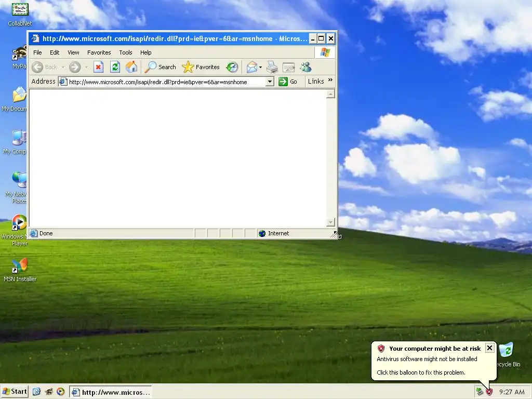
Task: Open the Favorites menu
Action: click(x=99, y=52)
